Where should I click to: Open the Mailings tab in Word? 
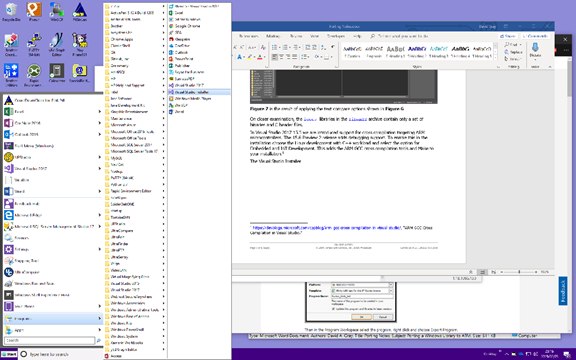point(273,36)
